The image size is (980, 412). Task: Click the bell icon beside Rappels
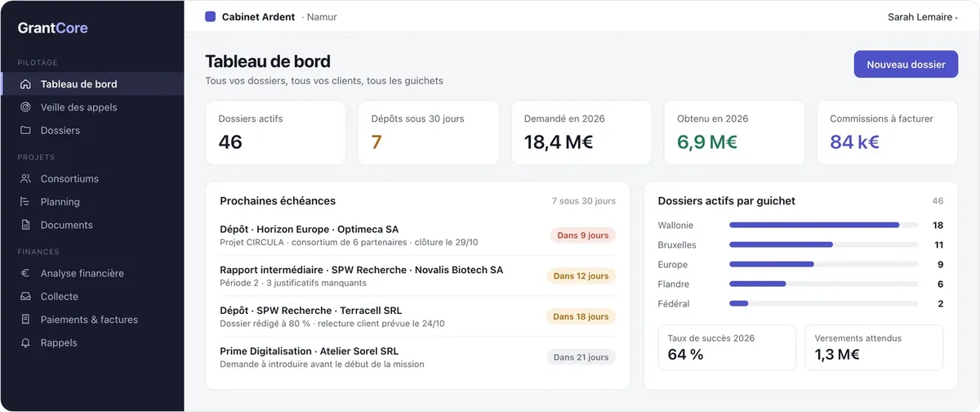(25, 343)
